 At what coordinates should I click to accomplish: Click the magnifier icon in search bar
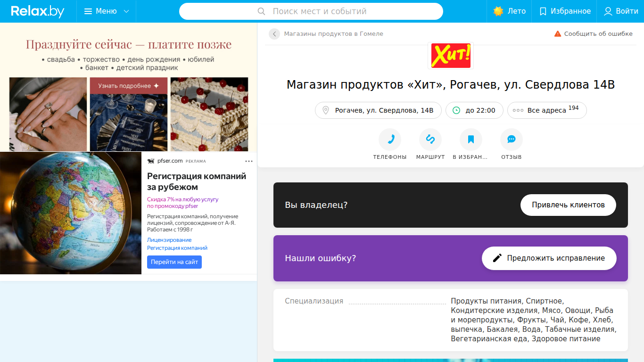tap(261, 11)
